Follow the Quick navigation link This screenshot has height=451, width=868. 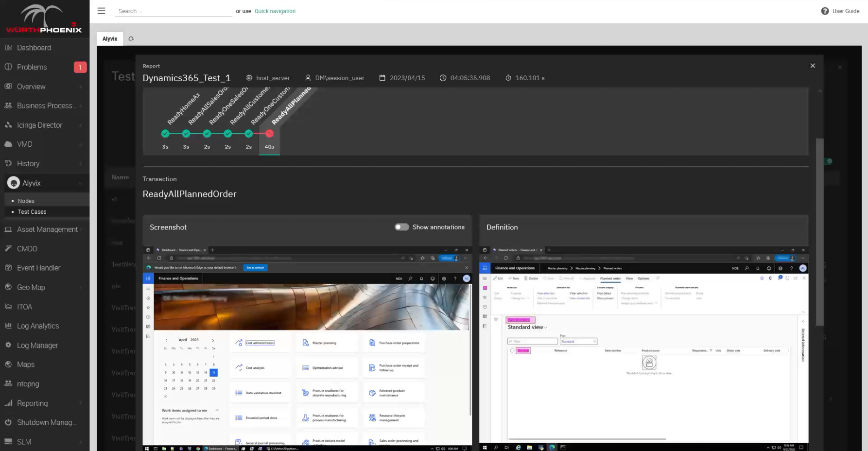tap(275, 11)
